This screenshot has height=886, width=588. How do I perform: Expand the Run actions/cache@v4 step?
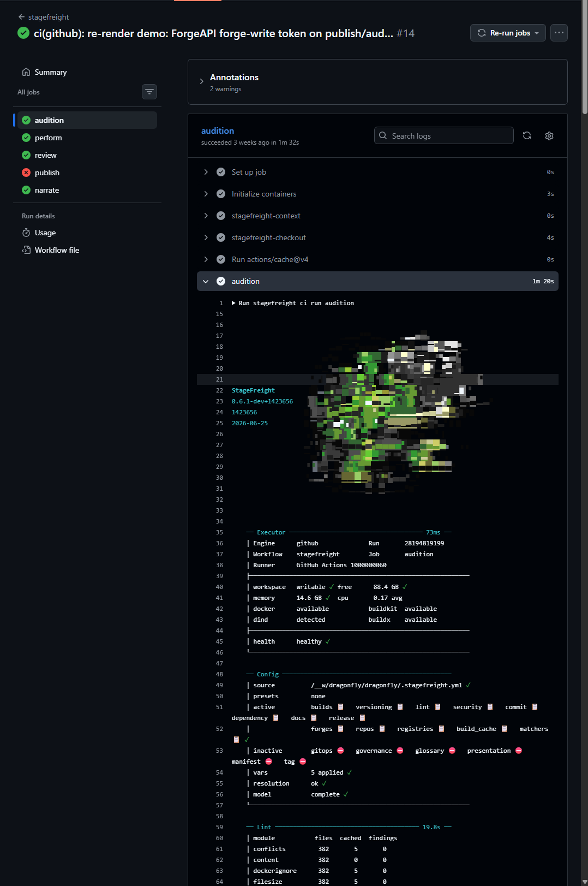(377, 259)
